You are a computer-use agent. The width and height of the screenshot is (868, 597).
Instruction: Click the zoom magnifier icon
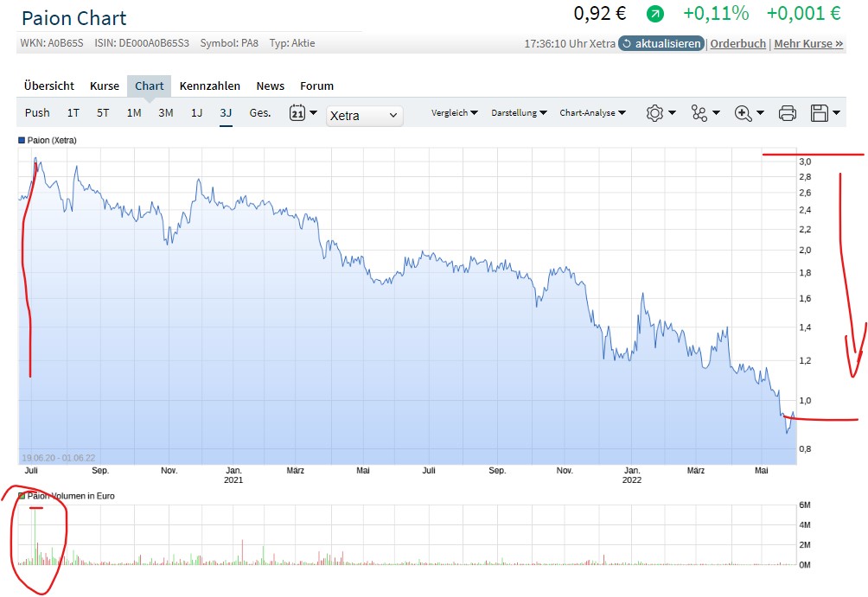coord(743,113)
